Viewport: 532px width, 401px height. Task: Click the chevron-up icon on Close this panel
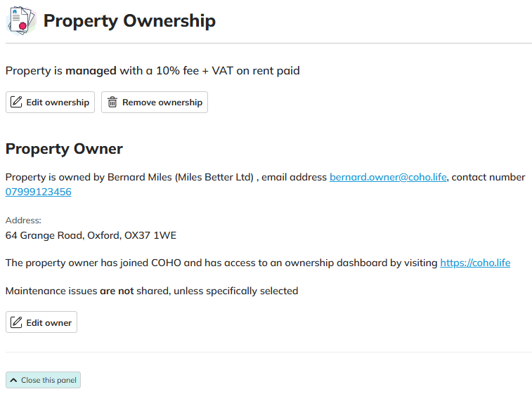[x=13, y=380]
